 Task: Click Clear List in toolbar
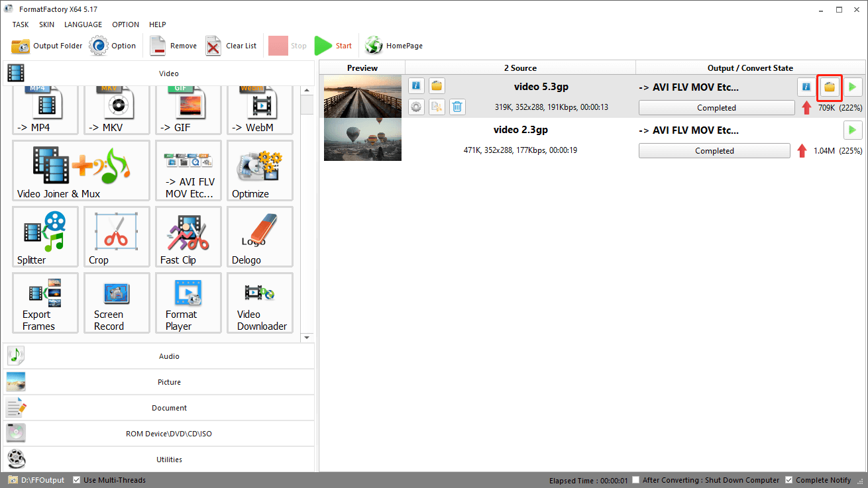tap(231, 46)
